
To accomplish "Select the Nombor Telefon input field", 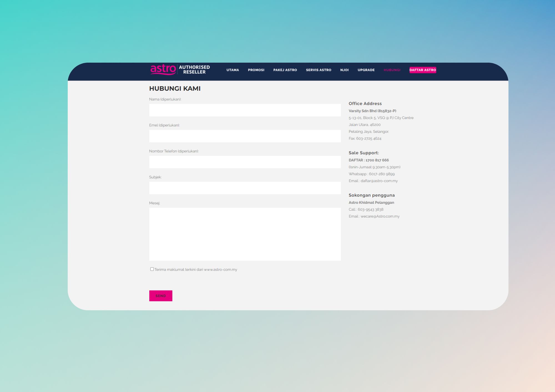I will 245,162.
